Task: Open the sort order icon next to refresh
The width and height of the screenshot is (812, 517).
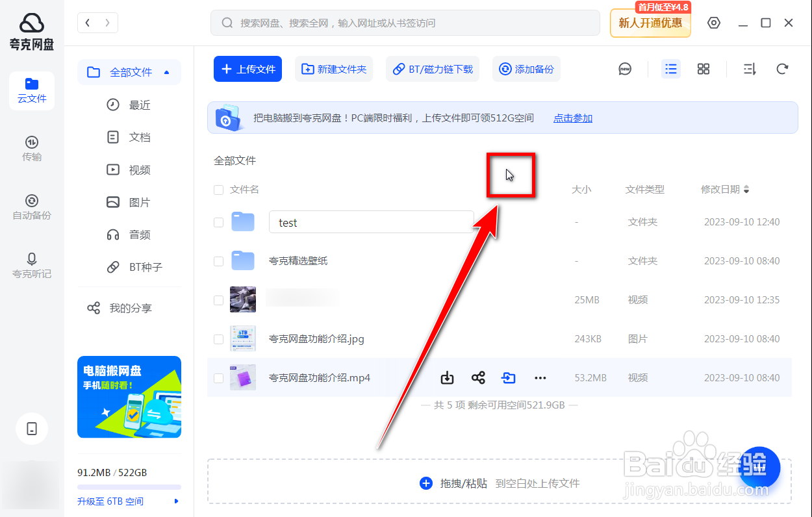Action: (748, 68)
